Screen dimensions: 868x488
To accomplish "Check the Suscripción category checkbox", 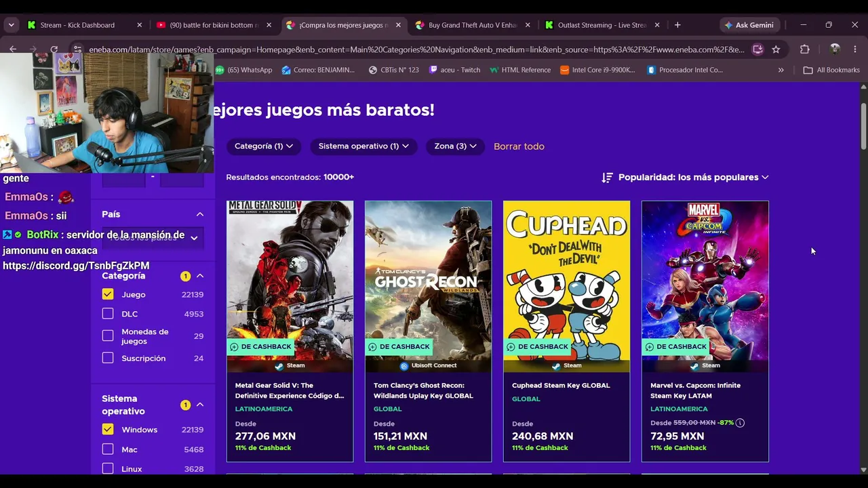I will pos(108,358).
